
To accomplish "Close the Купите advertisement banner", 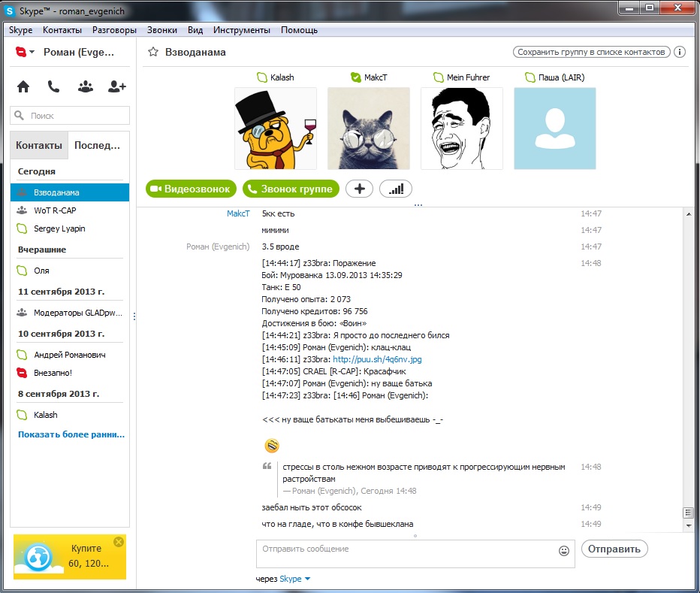I will click(118, 542).
